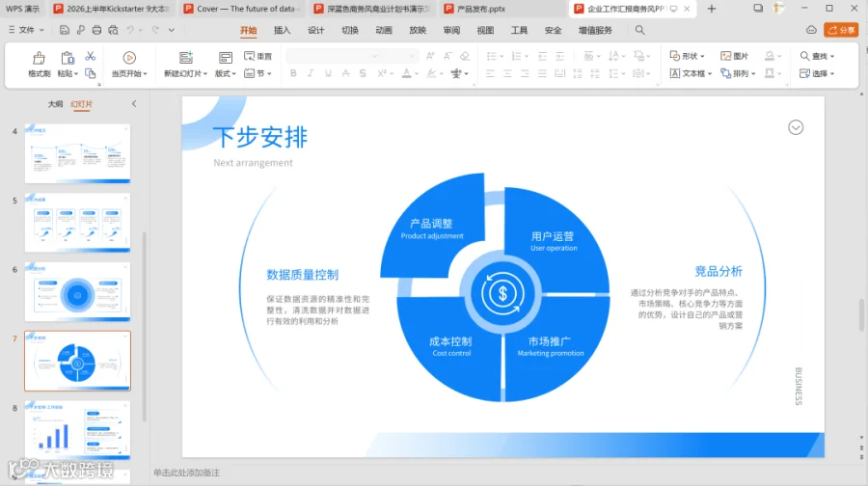Collapse the slide thumbnail panel arrow
This screenshot has width=868, height=486.
[134, 103]
